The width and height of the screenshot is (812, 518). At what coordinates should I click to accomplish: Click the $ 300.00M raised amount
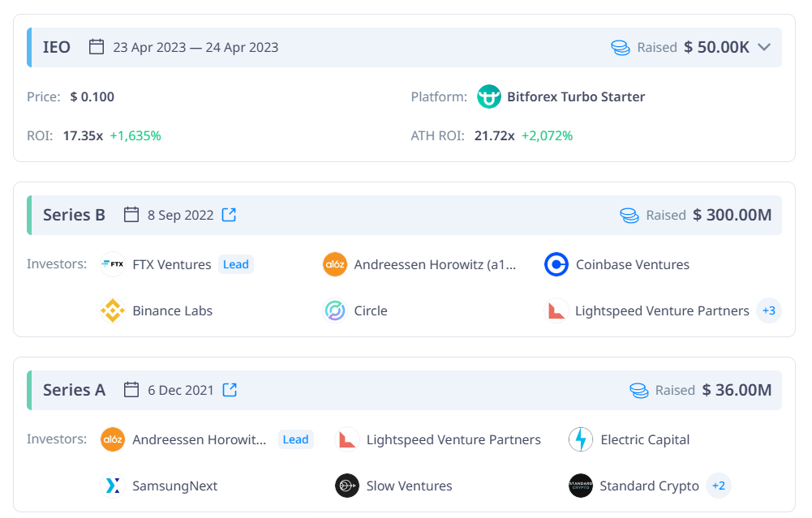[x=733, y=215]
